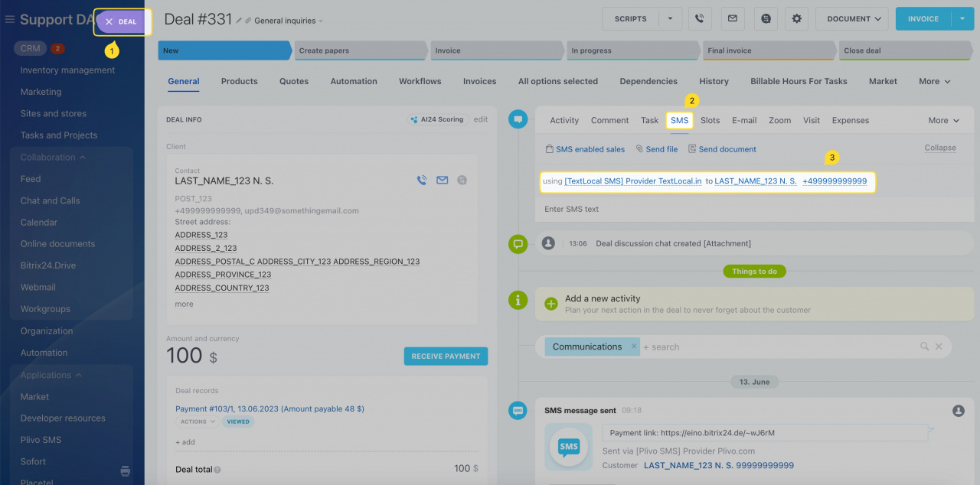Collapse the SMS message composer
980x485 pixels.
(x=940, y=147)
